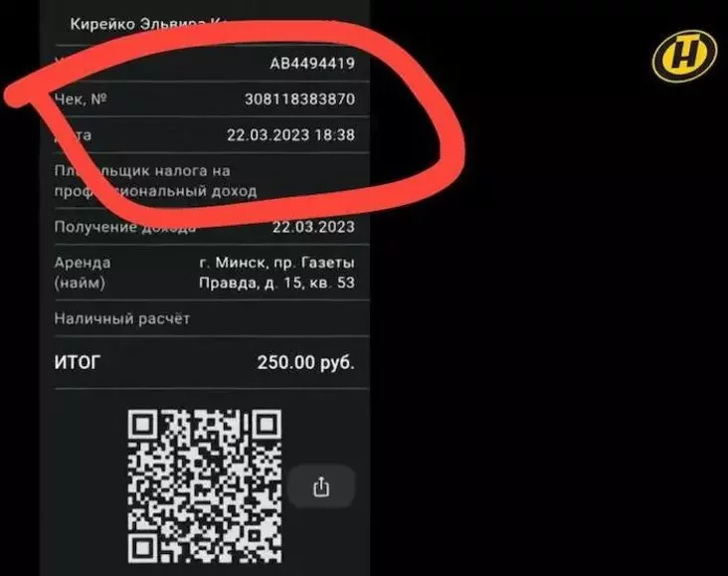The height and width of the screenshot is (576, 728).
Task: Click the yellow ONT channel logo
Action: pos(684,56)
